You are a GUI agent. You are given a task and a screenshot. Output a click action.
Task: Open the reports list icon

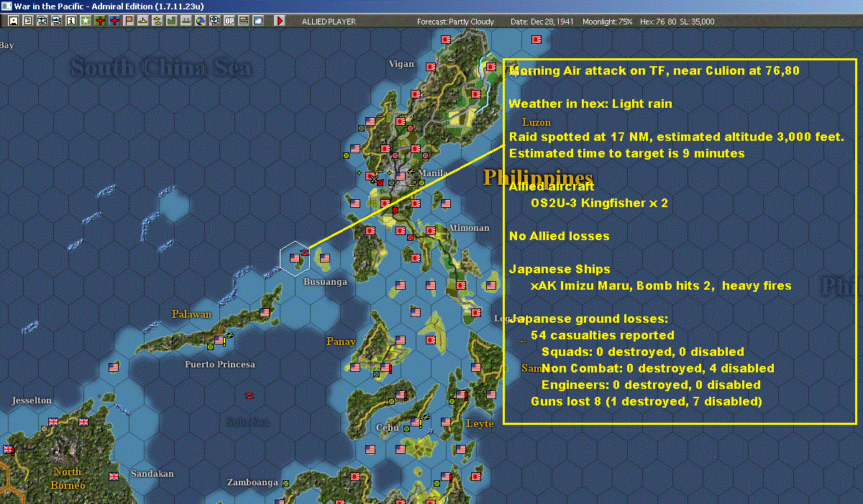pos(28,21)
